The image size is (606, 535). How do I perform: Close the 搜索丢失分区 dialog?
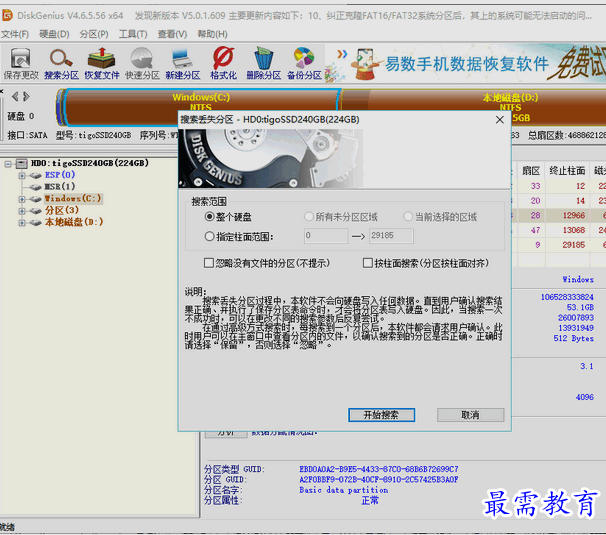tap(500, 120)
